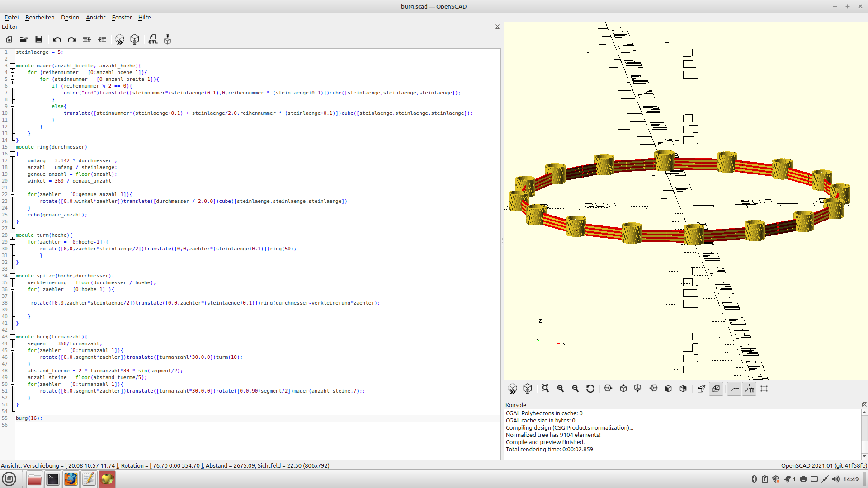Click the editor toolbar Render icon
Screen dimensions: 868x488
135,40
